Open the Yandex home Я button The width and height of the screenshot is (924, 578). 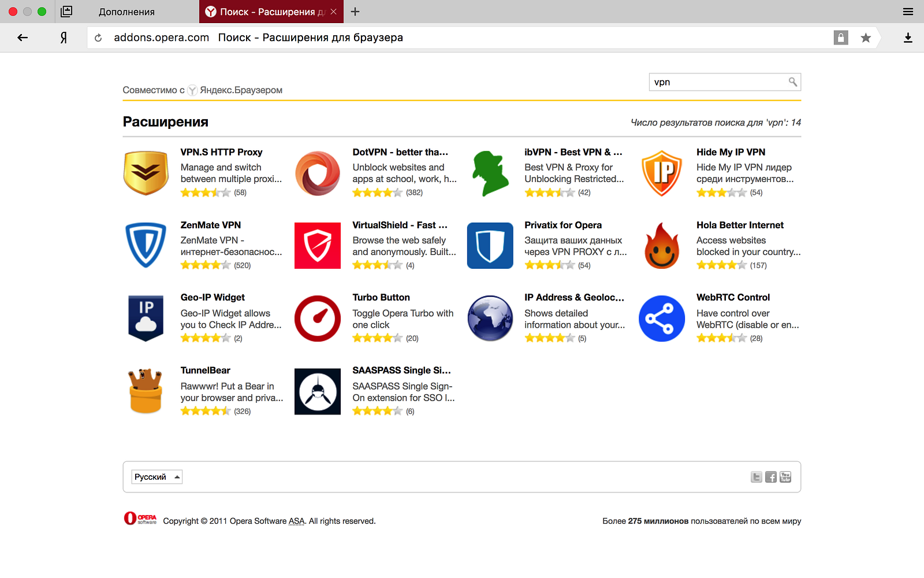[64, 38]
